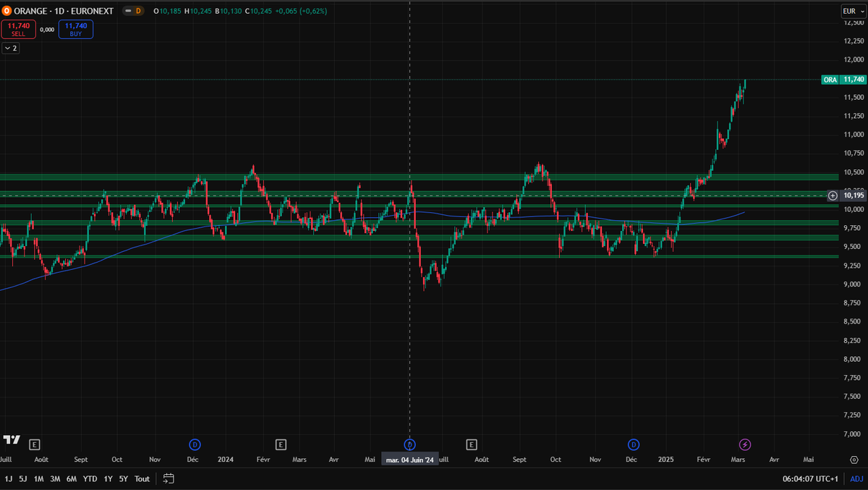The image size is (868, 490).
Task: Click the O10,185 open value
Action: coord(168,11)
